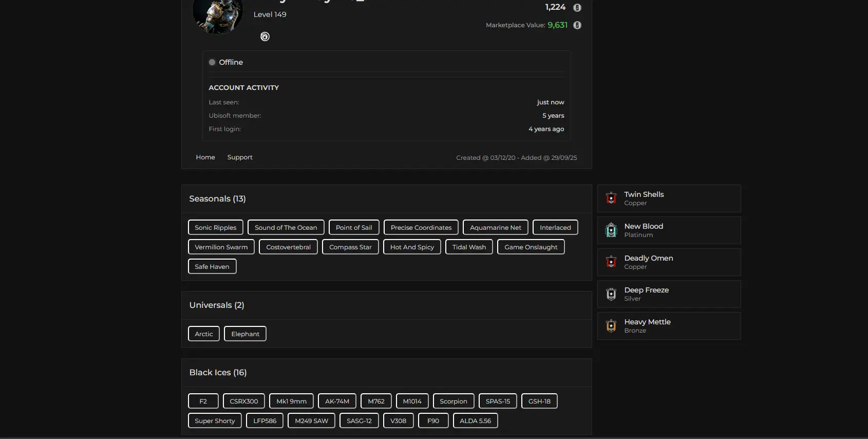Click the Black Ices (16) section header
868x439 pixels.
point(218,373)
